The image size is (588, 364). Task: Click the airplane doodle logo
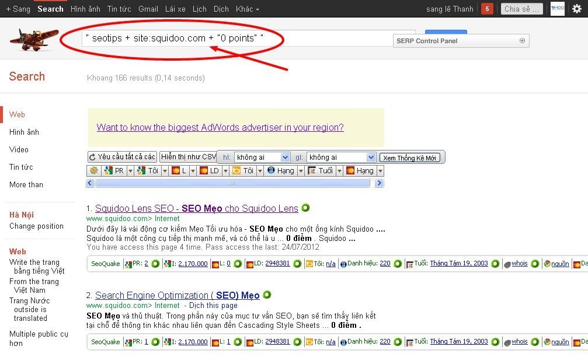[34, 39]
